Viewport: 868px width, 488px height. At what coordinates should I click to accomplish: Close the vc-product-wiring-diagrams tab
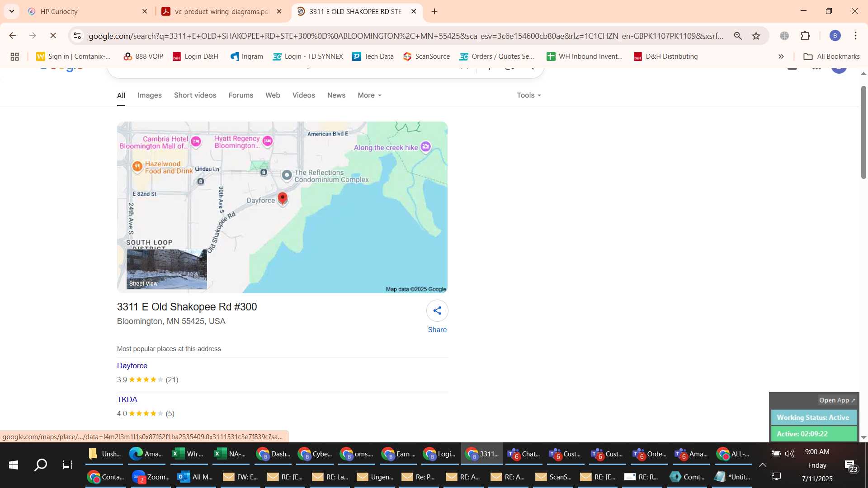(x=279, y=11)
